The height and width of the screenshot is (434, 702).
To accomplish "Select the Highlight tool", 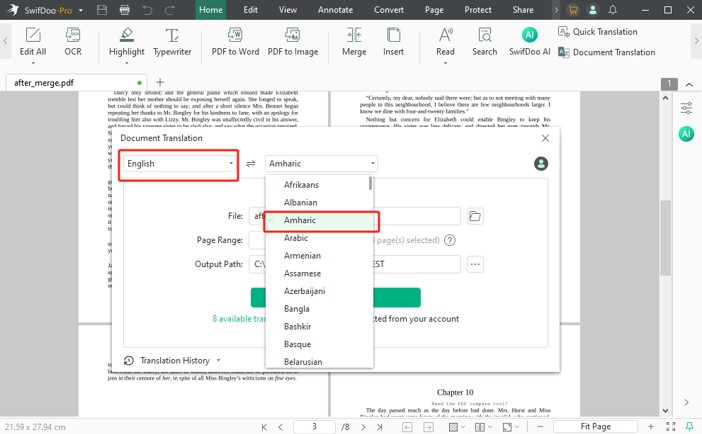I will (x=127, y=41).
